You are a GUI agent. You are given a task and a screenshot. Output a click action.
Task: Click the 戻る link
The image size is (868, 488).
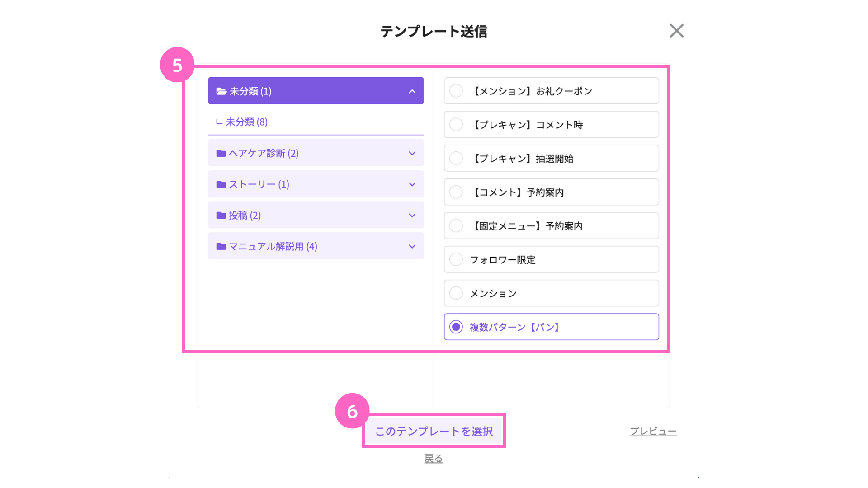(x=434, y=458)
